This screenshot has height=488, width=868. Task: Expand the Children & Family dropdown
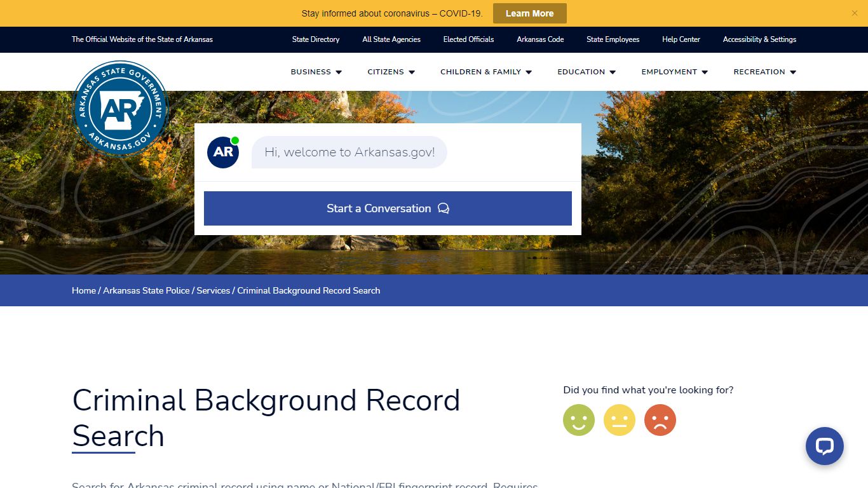486,72
